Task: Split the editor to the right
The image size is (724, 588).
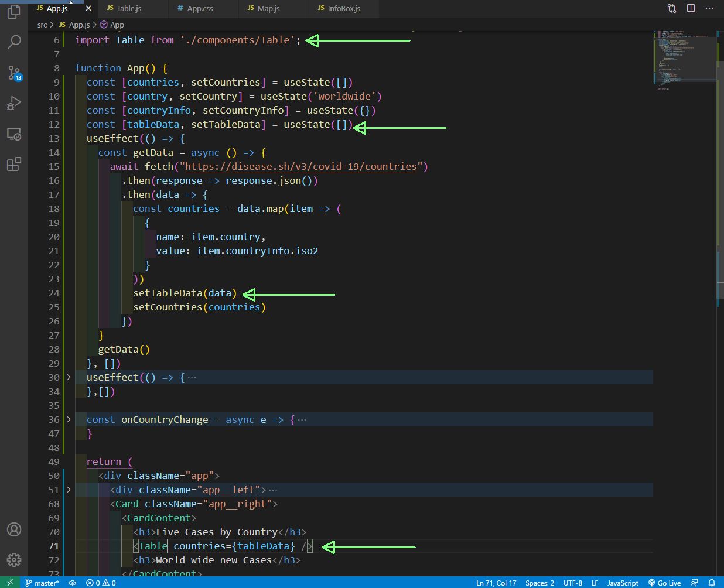Action: [x=691, y=8]
